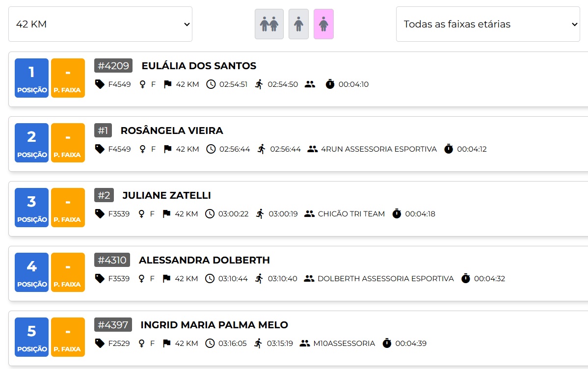This screenshot has width=588, height=369.
Task: Click the runner icon next to 02:56:44
Action: pyautogui.click(x=262, y=149)
